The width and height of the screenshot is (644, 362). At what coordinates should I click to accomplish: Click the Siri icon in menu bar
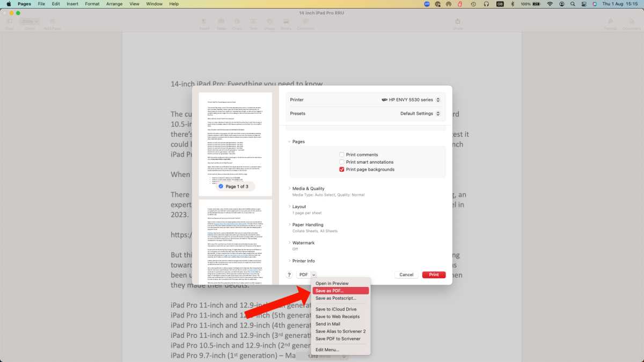(x=595, y=4)
